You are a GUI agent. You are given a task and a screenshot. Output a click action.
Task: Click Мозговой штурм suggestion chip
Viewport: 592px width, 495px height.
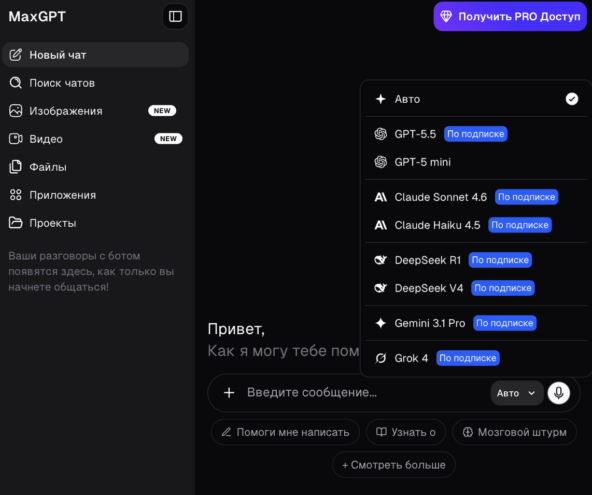point(514,432)
